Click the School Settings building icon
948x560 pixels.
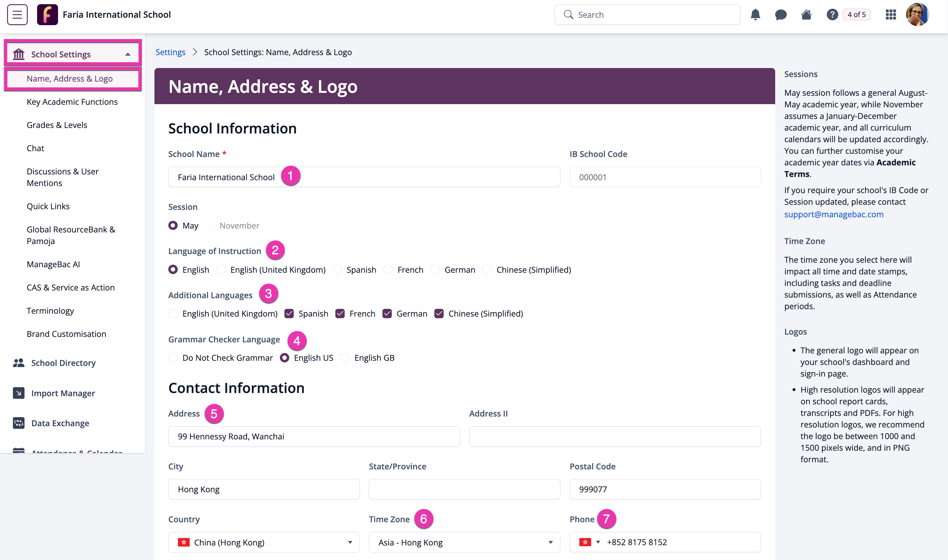click(x=18, y=54)
